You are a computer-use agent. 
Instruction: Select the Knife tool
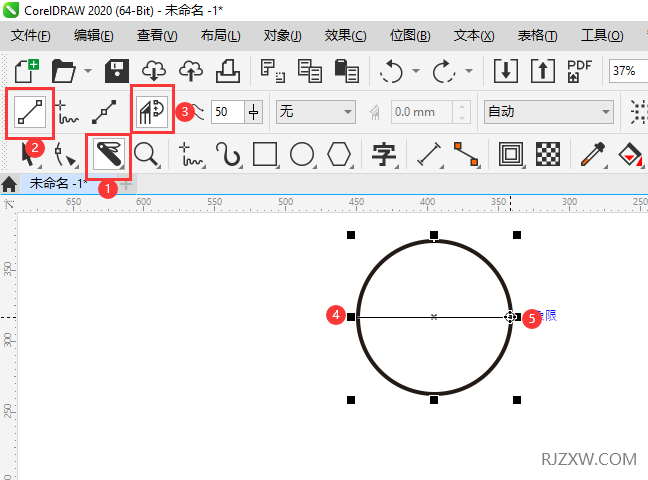pos(109,154)
